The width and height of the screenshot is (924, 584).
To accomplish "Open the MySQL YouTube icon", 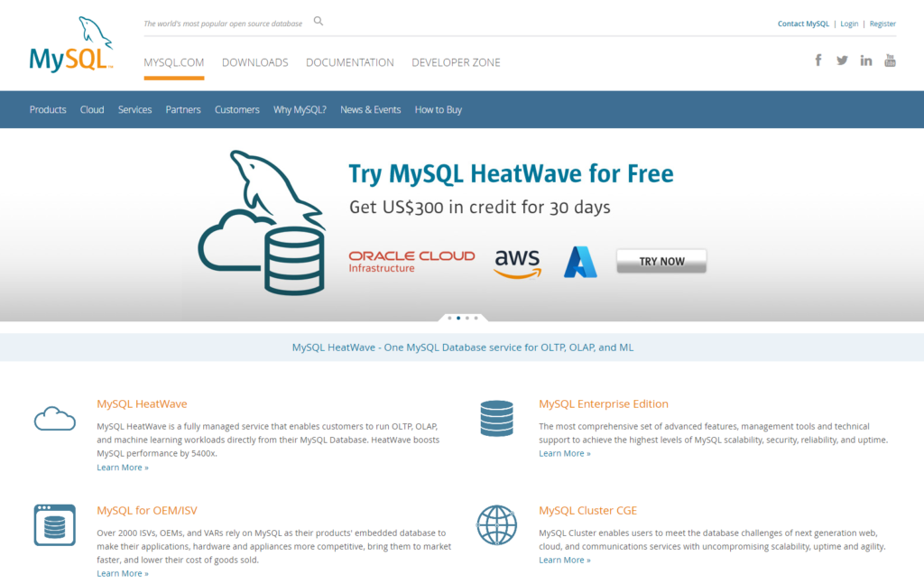I will click(x=890, y=60).
